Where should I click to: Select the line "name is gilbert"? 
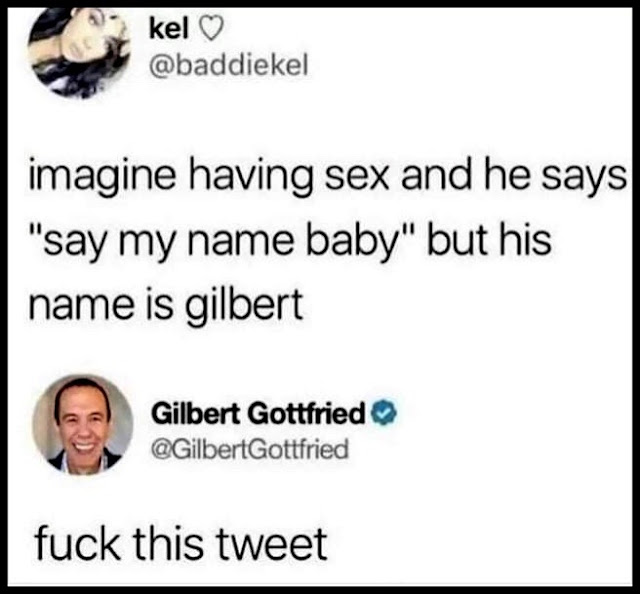point(165,305)
